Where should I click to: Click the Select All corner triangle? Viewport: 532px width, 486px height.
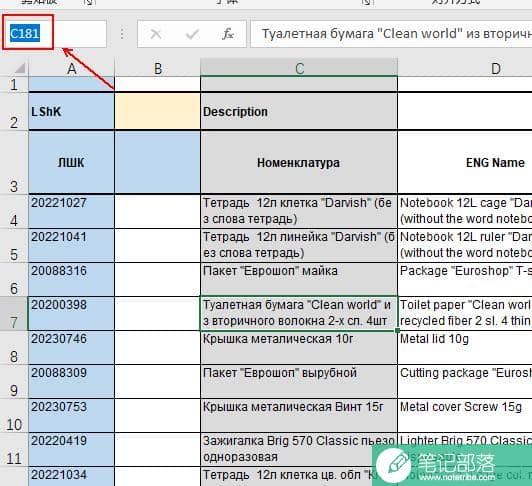[20, 68]
